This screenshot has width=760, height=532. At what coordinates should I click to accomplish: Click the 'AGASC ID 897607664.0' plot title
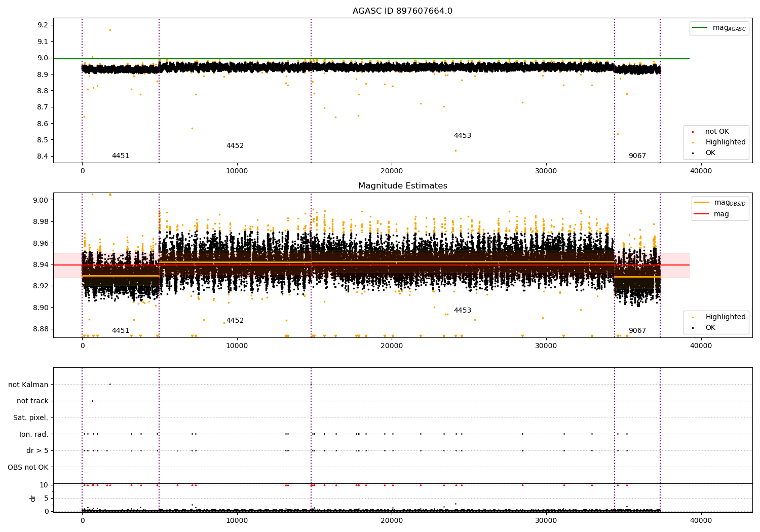[x=402, y=11]
